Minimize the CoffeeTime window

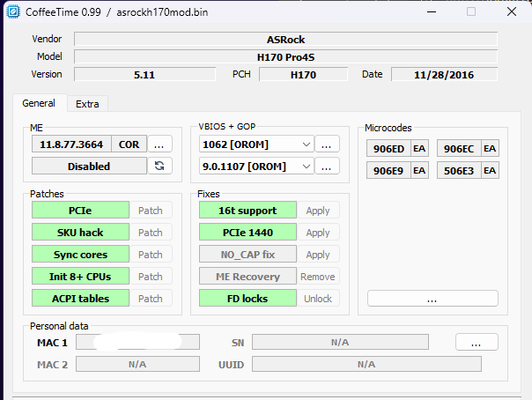tap(432, 11)
